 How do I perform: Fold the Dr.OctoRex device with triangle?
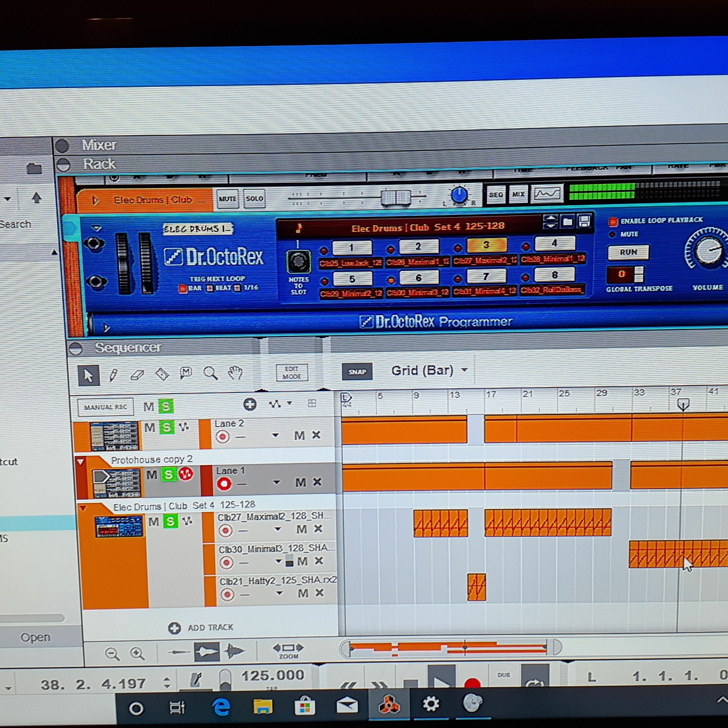tap(97, 228)
